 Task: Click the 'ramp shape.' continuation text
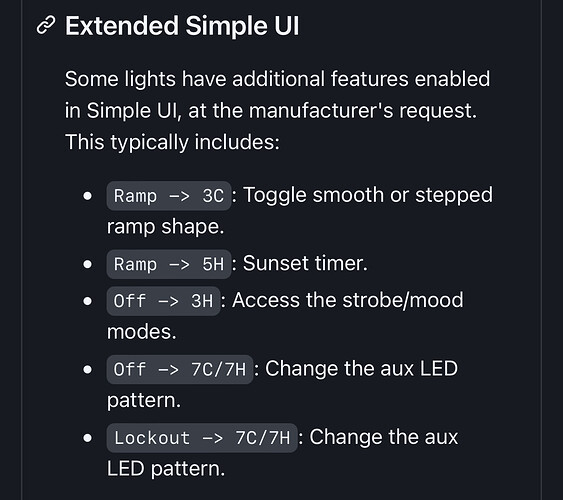(166, 227)
